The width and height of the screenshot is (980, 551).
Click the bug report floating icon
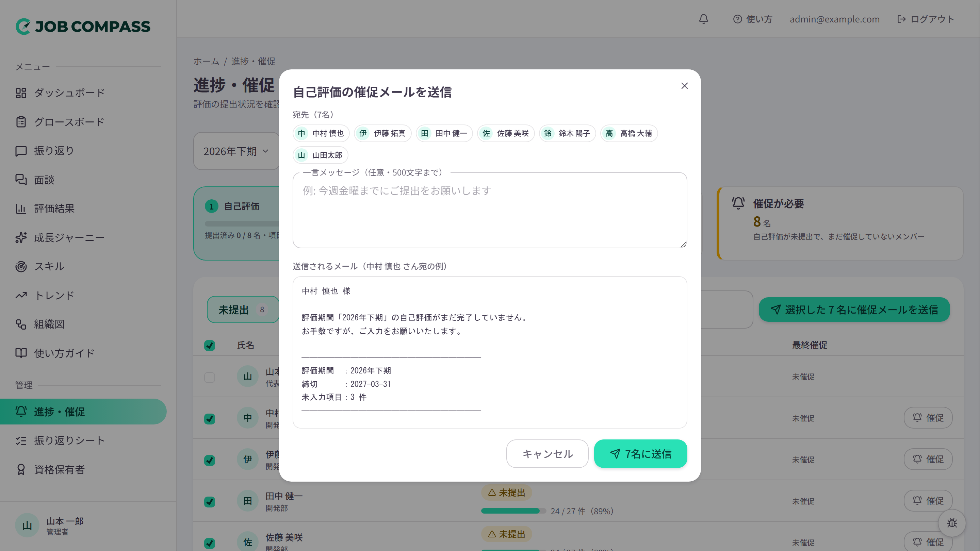[952, 523]
